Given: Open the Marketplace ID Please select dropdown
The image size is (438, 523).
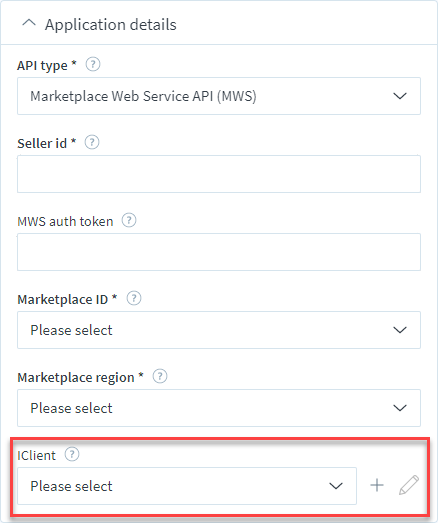Looking at the screenshot, I should (x=219, y=330).
